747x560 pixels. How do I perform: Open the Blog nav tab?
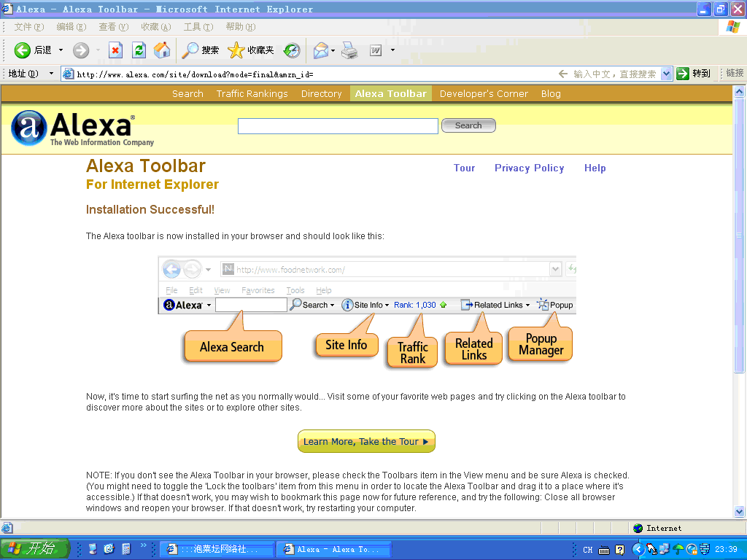click(551, 94)
